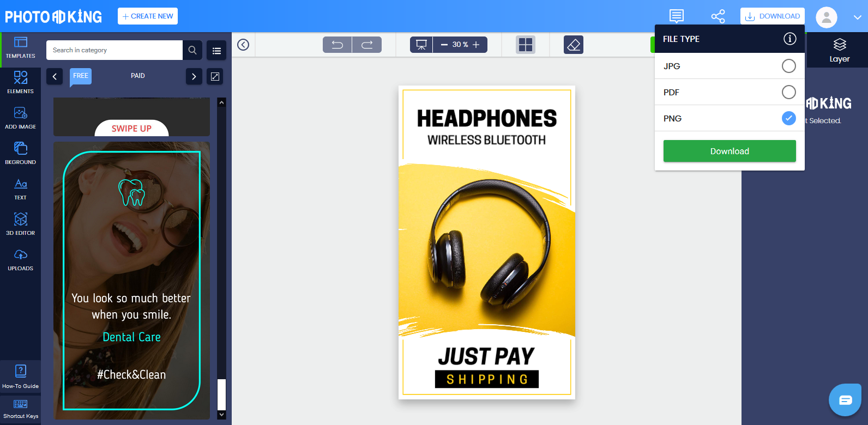Image resolution: width=868 pixels, height=425 pixels.
Task: Click the CREATE NEW button
Action: [x=148, y=16]
